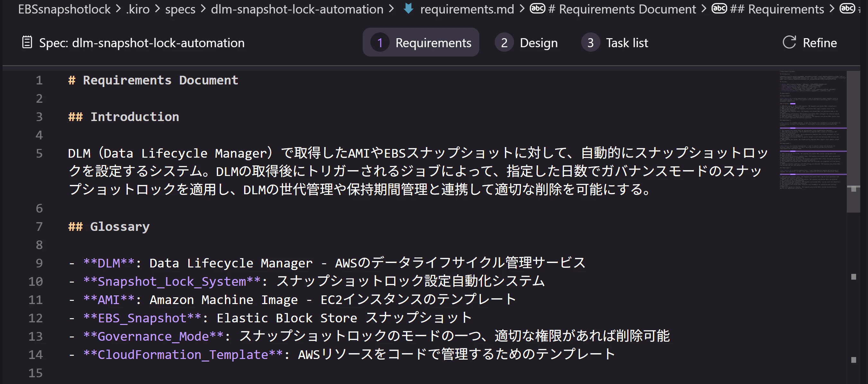Click 'Data Lifecycle Manager' text on line 5
The width and height of the screenshot is (868, 384).
[185, 153]
